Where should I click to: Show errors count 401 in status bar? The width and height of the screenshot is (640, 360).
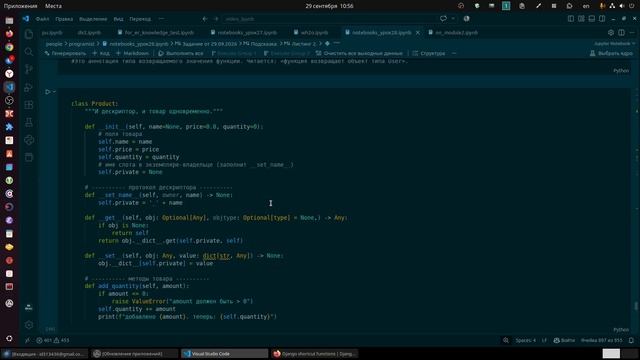(44, 340)
